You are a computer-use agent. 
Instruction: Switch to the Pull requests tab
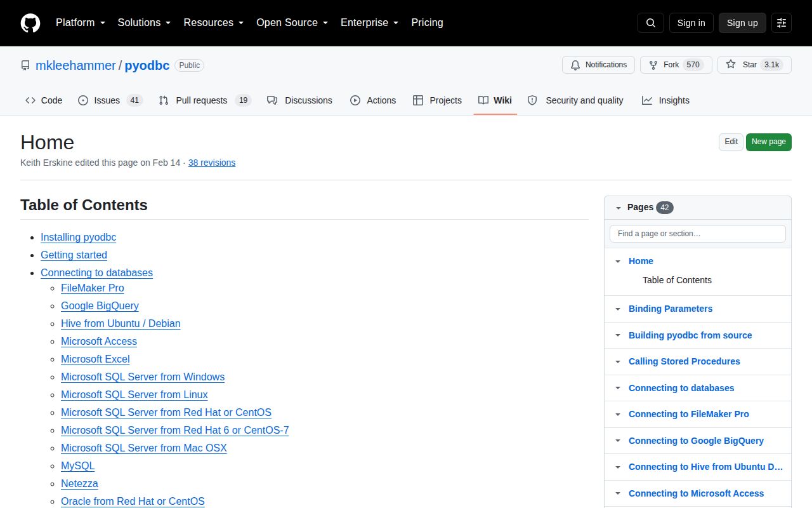point(205,100)
